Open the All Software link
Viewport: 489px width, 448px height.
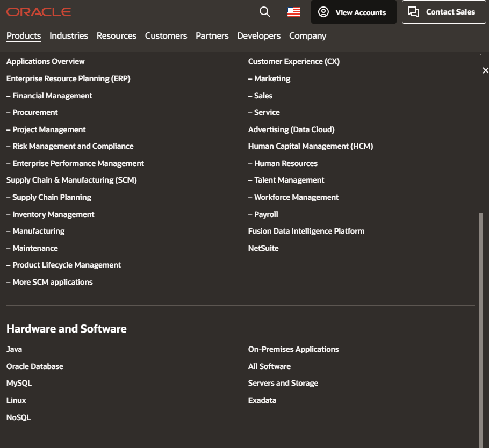[269, 367]
